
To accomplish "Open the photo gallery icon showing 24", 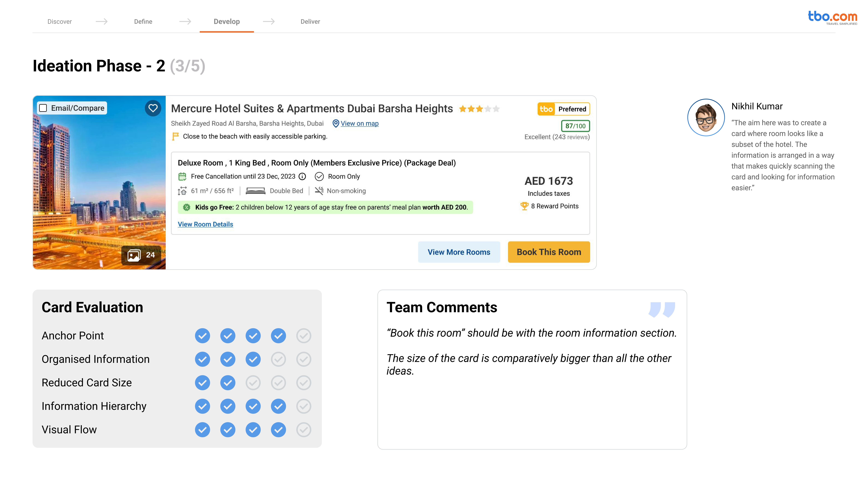I will (134, 255).
